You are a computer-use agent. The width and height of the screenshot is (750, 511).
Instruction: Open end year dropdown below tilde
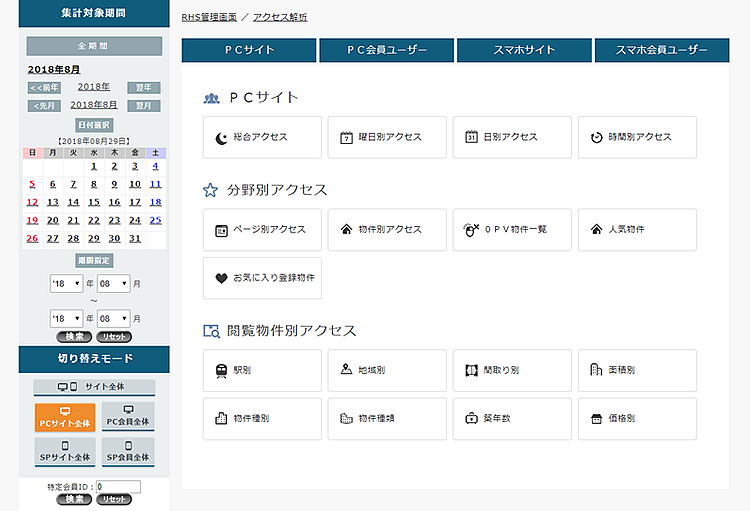[x=66, y=319]
